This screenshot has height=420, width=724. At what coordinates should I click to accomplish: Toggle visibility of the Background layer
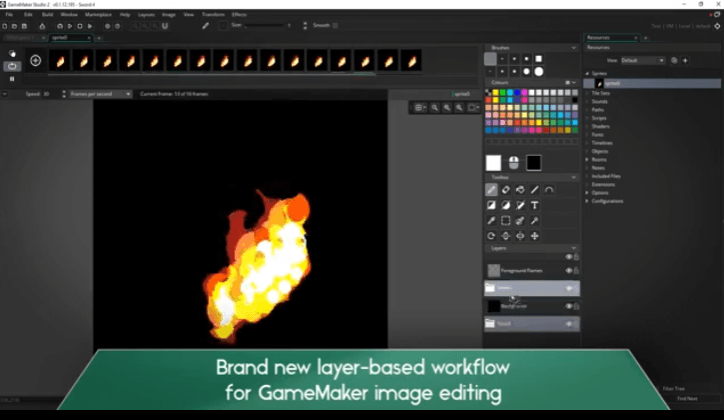coord(569,306)
